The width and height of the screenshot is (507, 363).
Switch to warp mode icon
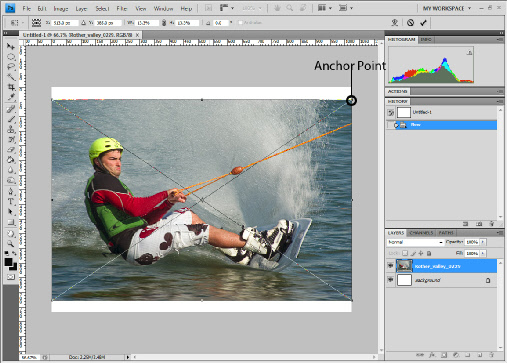(x=395, y=23)
